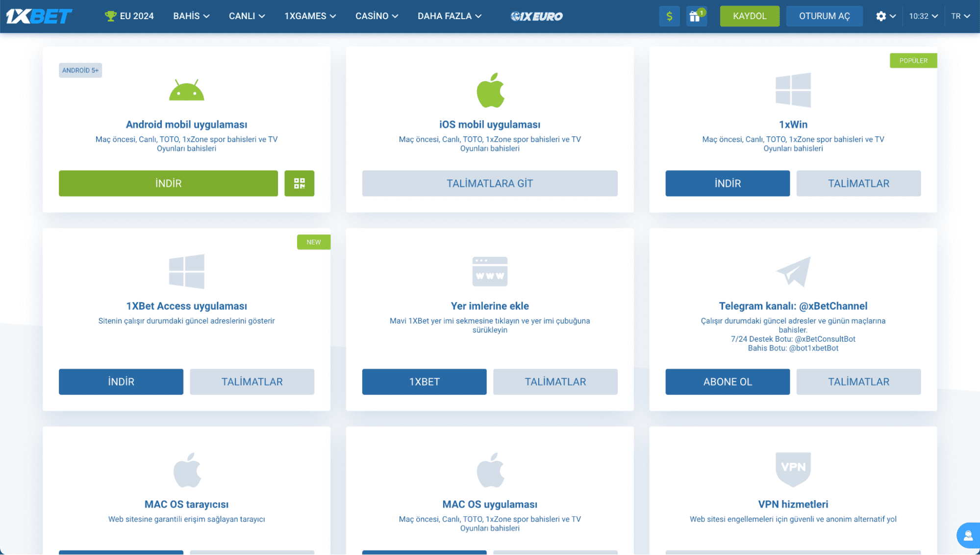The width and height of the screenshot is (980, 555).
Task: Click 'Bahis Botu: @bot1xbetBot' text
Action: [793, 349]
